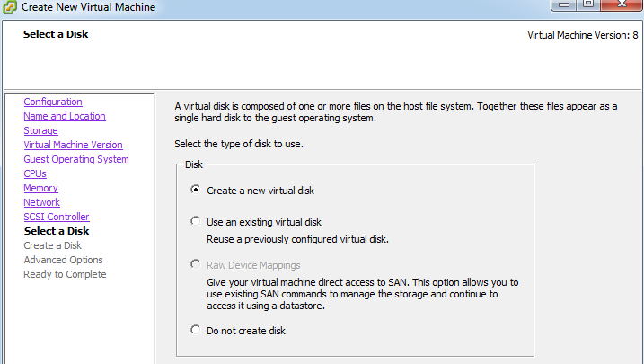Return to Virtual Machine Version step
The image size is (644, 364).
pos(73,145)
